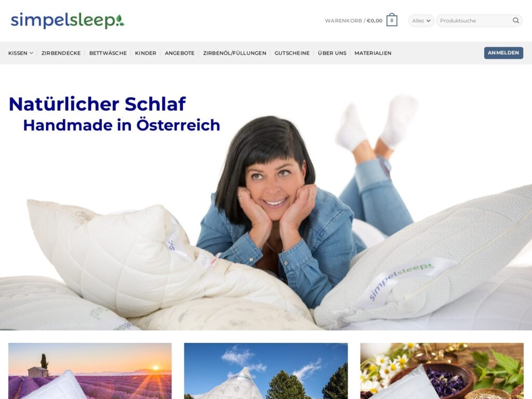Select Zirbenöl/Füllungen in navigation
Screen dimensions: 532x399
click(234, 53)
